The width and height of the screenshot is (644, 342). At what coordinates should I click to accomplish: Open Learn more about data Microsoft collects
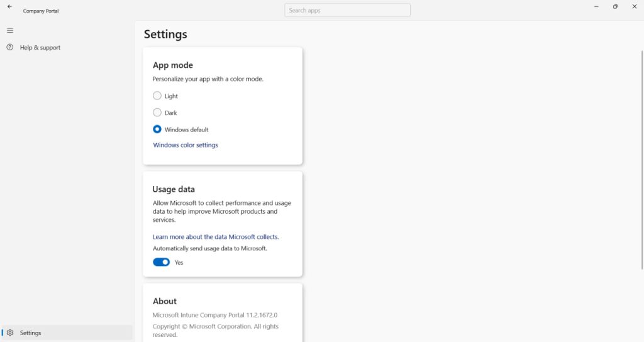pyautogui.click(x=216, y=237)
